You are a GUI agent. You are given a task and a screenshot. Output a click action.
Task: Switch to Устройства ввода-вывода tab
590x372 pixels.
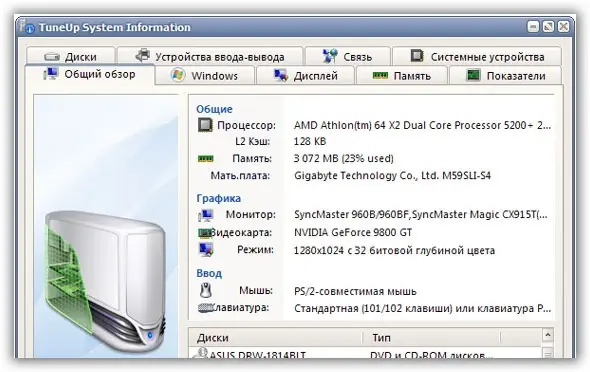[x=210, y=56]
